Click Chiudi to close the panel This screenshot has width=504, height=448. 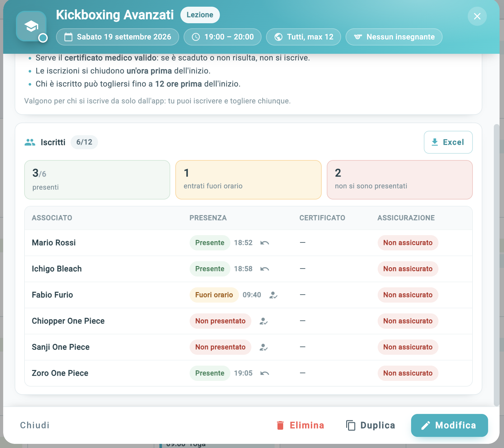[35, 425]
